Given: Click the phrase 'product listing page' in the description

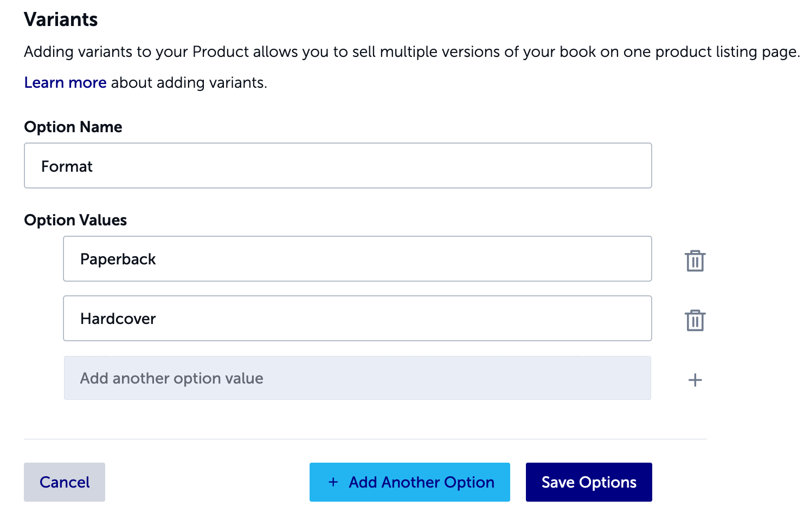Looking at the screenshot, I should 727,52.
